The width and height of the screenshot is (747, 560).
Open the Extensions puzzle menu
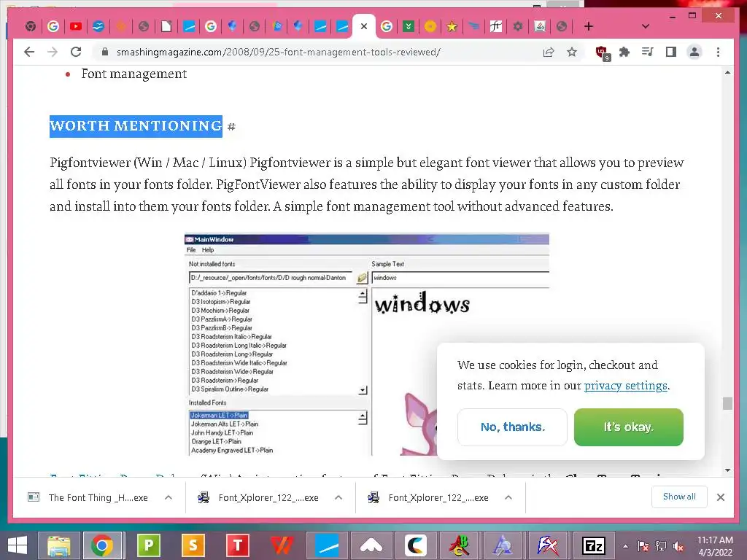pos(624,52)
